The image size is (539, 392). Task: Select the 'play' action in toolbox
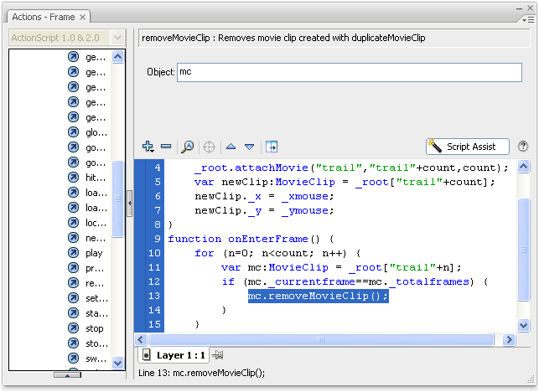click(x=94, y=253)
